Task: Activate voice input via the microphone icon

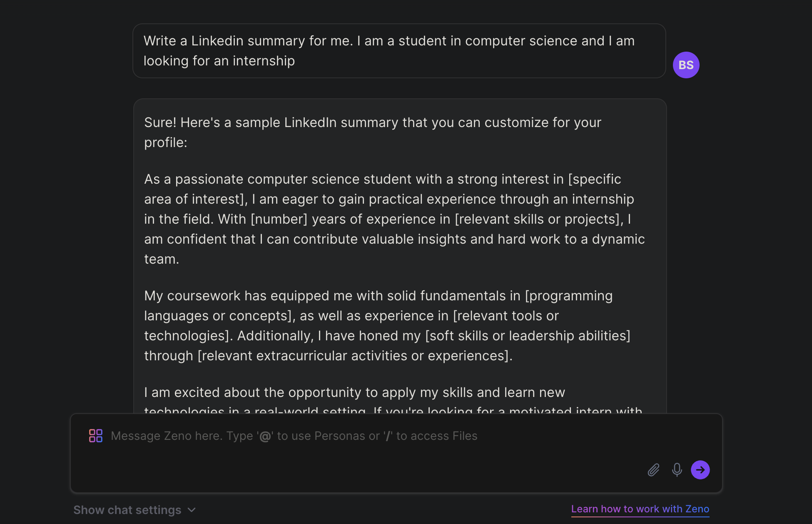Action: [x=676, y=470]
